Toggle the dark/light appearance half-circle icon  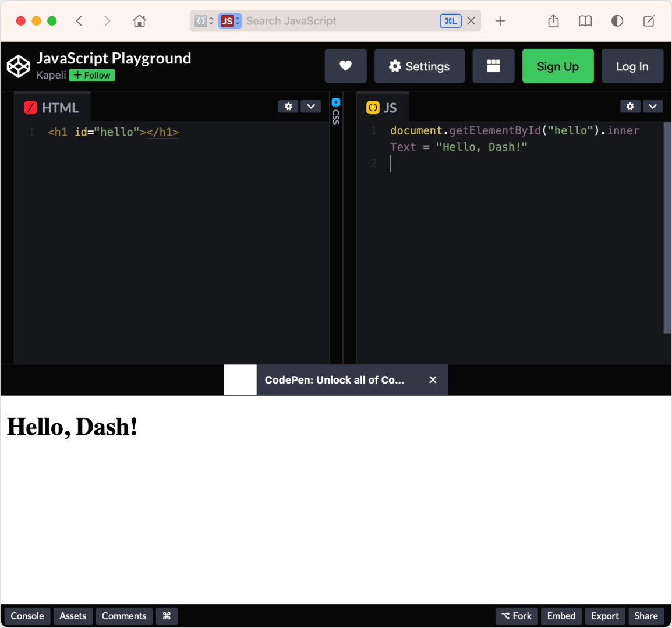[617, 21]
